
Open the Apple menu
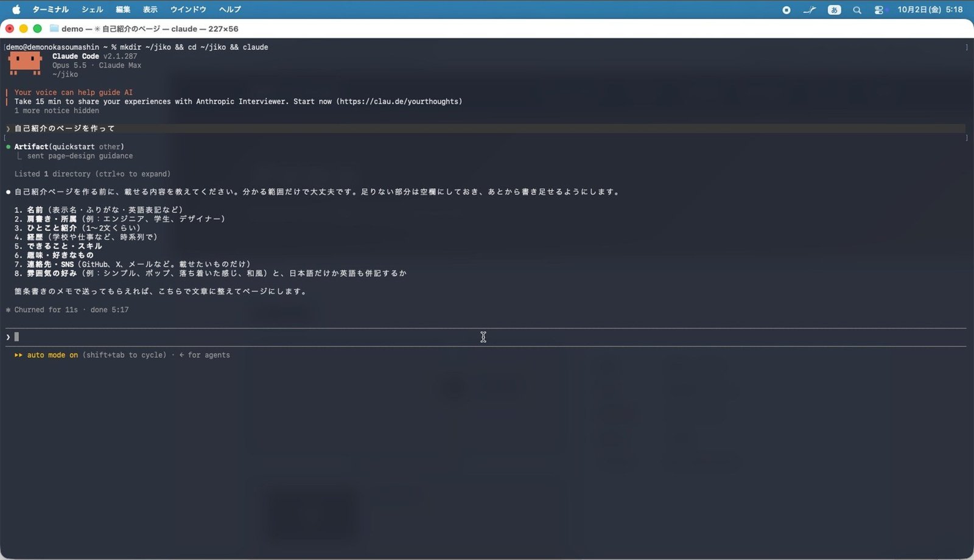(x=16, y=9)
